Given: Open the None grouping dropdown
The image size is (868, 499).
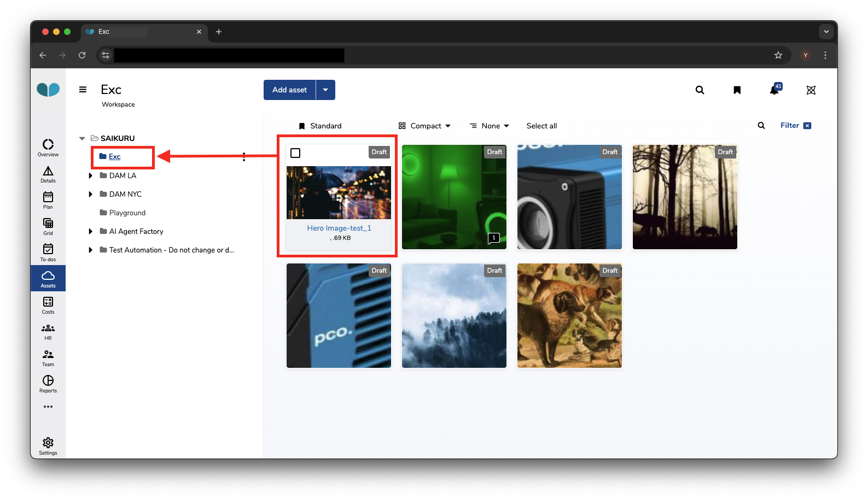Looking at the screenshot, I should point(490,126).
